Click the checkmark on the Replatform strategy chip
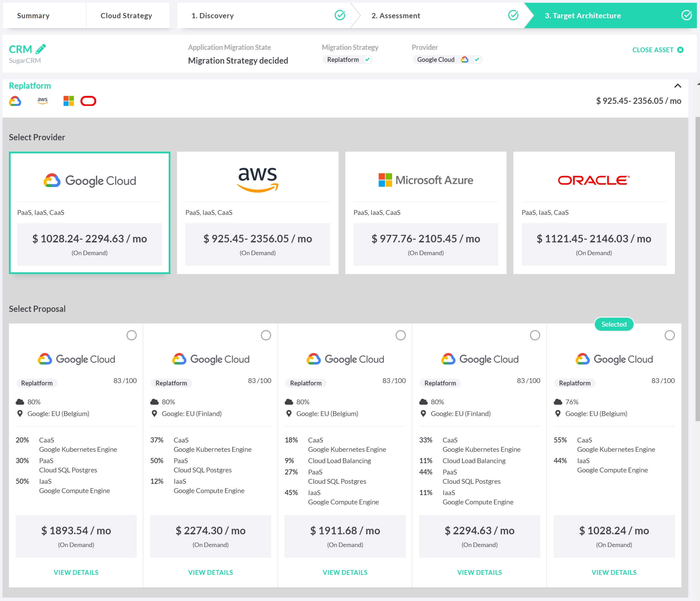The width and height of the screenshot is (700, 601). coord(367,59)
